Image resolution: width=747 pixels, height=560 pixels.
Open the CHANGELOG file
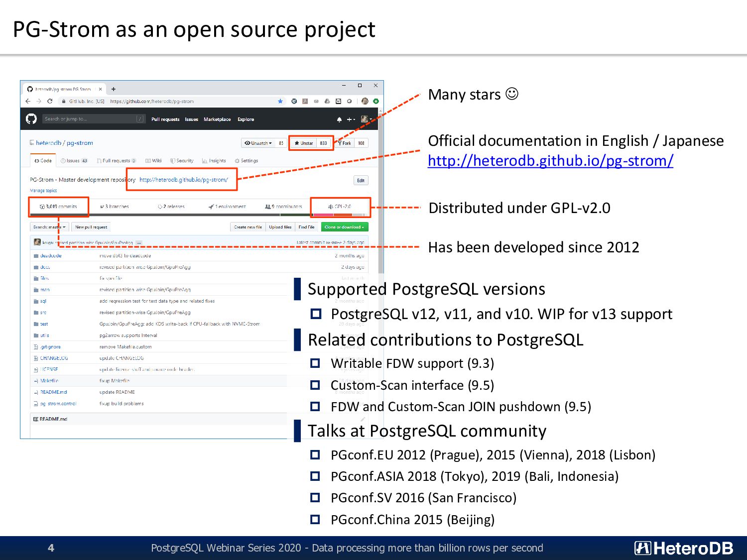pyautogui.click(x=54, y=358)
